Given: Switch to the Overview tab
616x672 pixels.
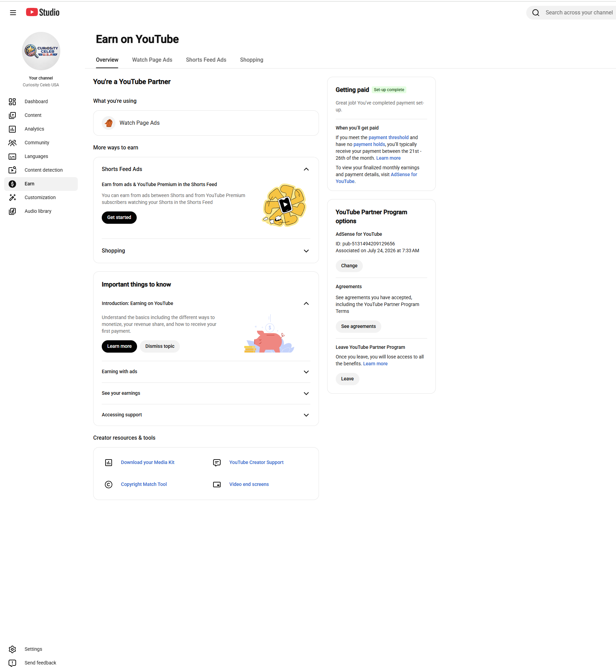Looking at the screenshot, I should (107, 60).
